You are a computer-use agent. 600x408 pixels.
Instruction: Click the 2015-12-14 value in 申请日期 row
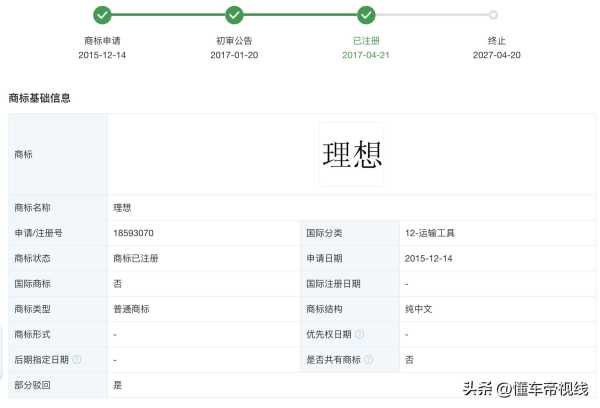click(x=429, y=258)
